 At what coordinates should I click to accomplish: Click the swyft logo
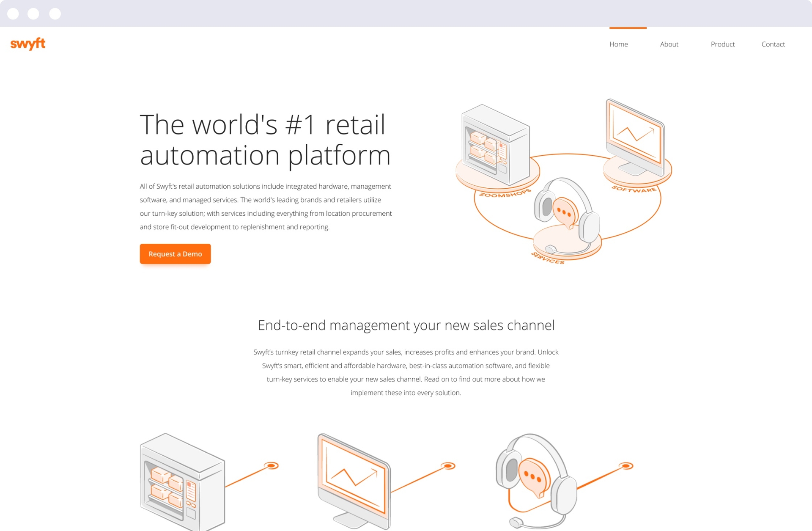[x=27, y=44]
